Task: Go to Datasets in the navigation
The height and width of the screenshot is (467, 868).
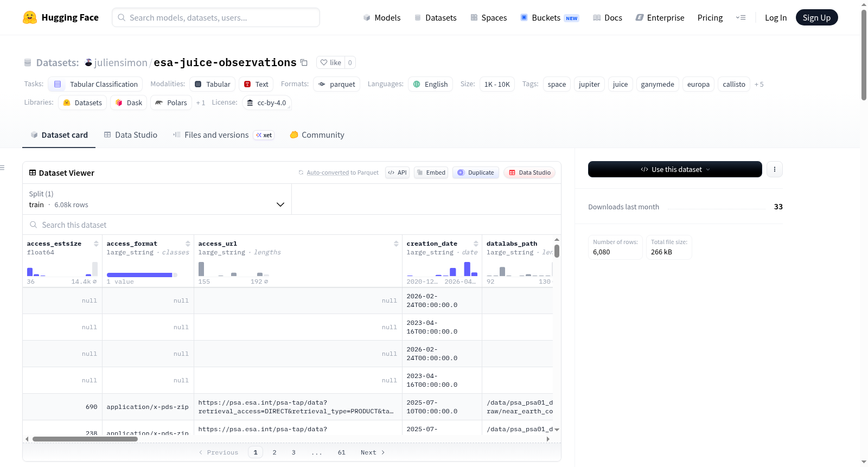Action: 435,17
